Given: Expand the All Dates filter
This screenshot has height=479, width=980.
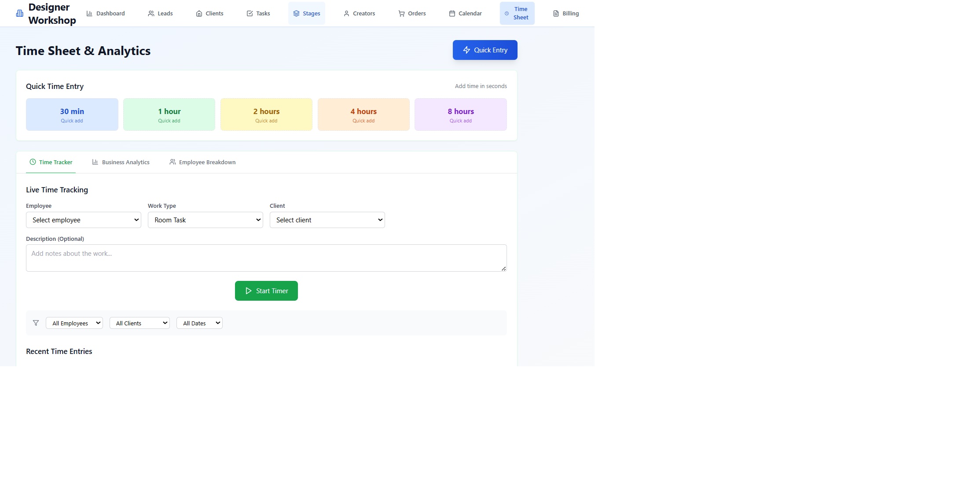Looking at the screenshot, I should [199, 323].
